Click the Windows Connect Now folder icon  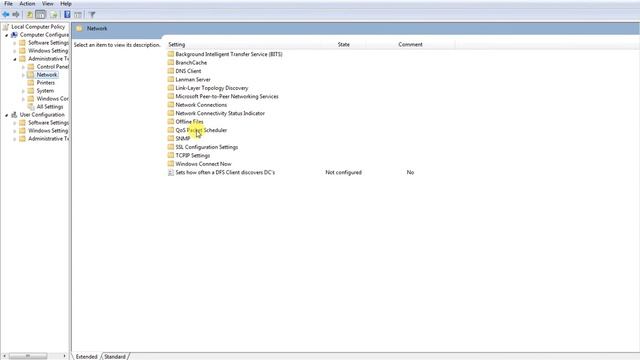(171, 164)
